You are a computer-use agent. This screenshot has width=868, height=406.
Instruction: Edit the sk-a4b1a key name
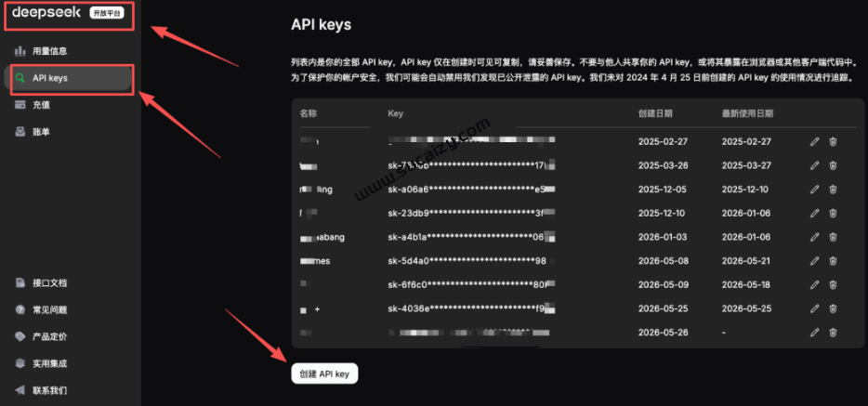click(814, 237)
